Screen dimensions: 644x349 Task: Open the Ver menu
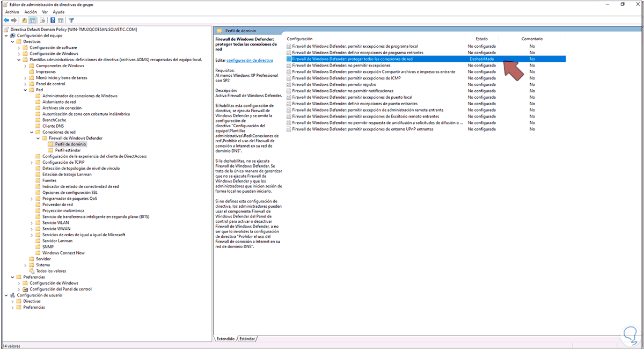tap(45, 12)
